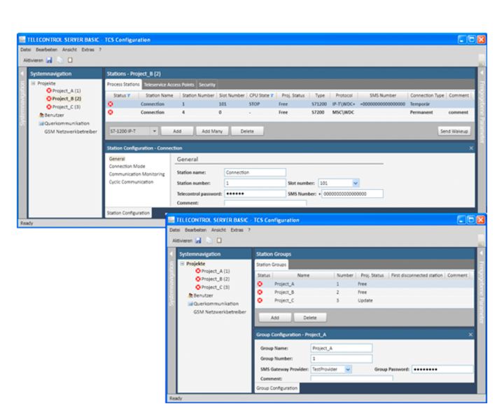Open GSM Netzwerkbetreiber in lower window tree
Viewport: 504px width, 420px height.
pos(220,312)
